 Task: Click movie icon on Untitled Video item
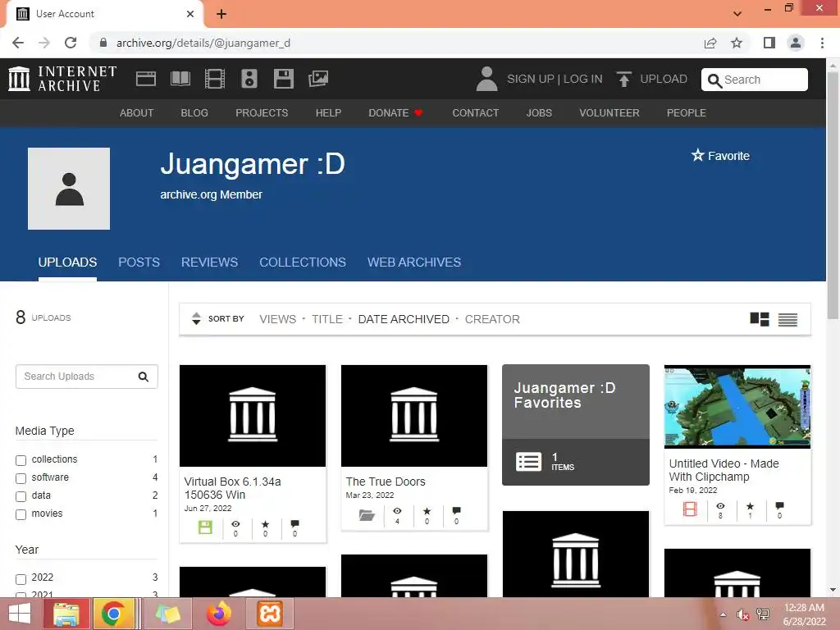pyautogui.click(x=690, y=509)
